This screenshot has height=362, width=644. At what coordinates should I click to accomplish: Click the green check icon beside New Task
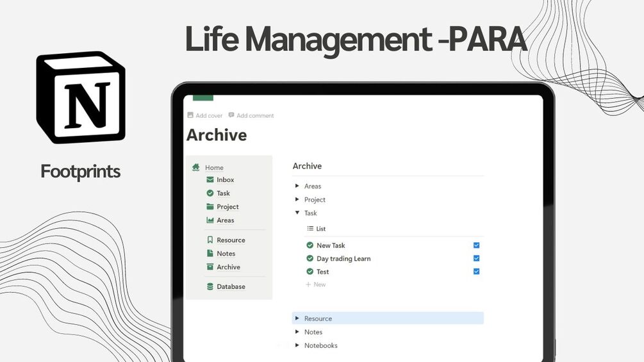(x=310, y=245)
